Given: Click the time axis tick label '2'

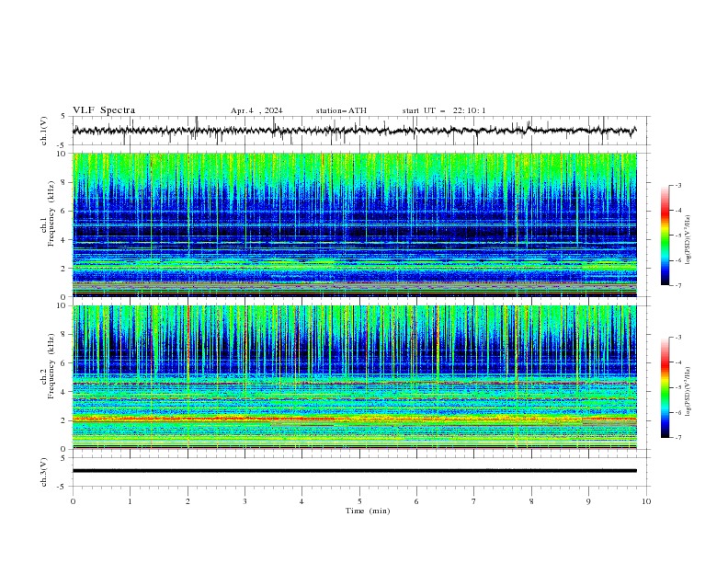Looking at the screenshot, I should click(188, 501).
